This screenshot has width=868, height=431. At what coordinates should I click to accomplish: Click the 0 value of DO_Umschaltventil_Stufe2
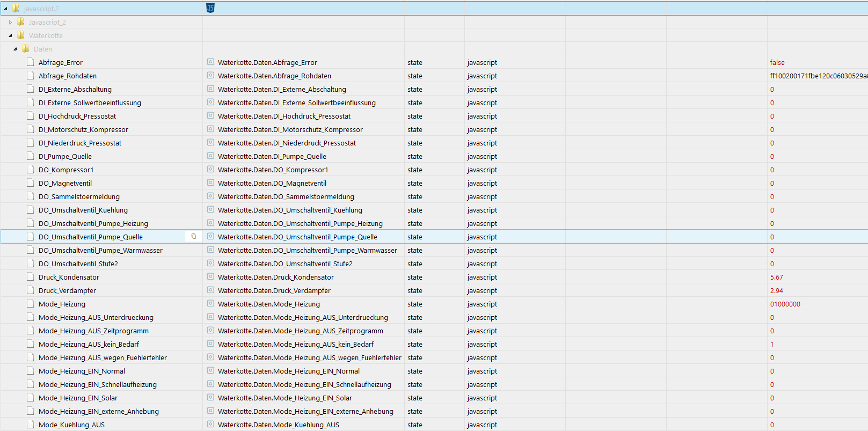click(772, 264)
